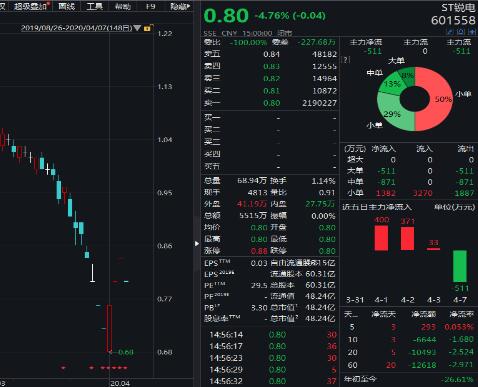This screenshot has width=478, height=387.
Task: Select the F9 menu item
Action: [x=150, y=6]
